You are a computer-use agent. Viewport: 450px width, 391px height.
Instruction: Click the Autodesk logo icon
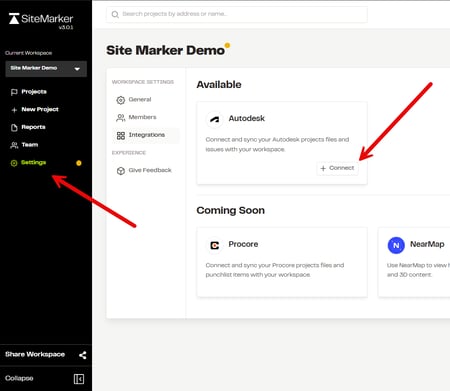pos(214,119)
